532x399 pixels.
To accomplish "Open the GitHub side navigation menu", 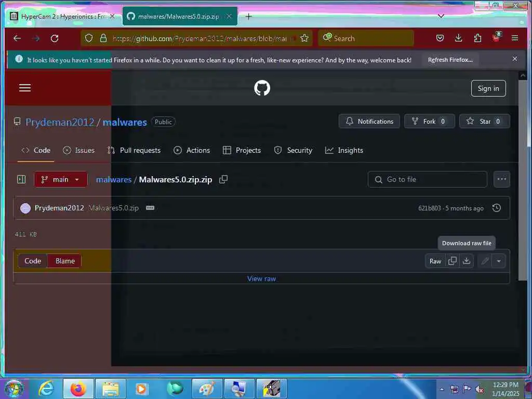I will (25, 88).
